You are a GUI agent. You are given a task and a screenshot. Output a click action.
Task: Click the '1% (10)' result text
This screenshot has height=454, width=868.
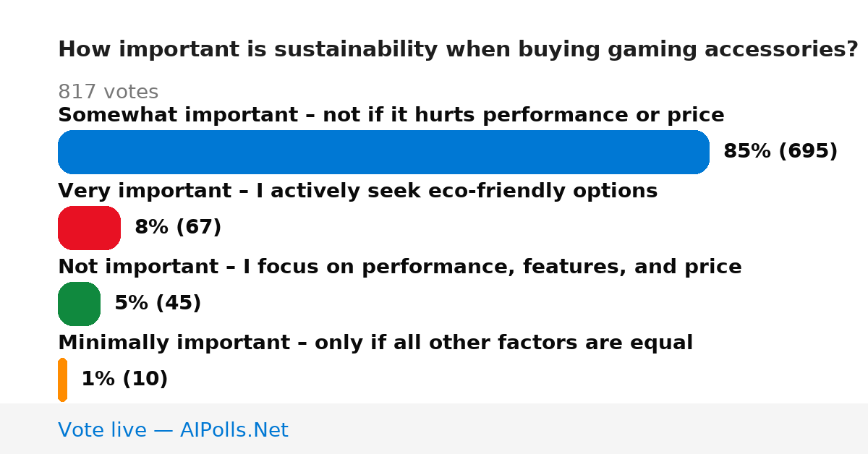(124, 380)
